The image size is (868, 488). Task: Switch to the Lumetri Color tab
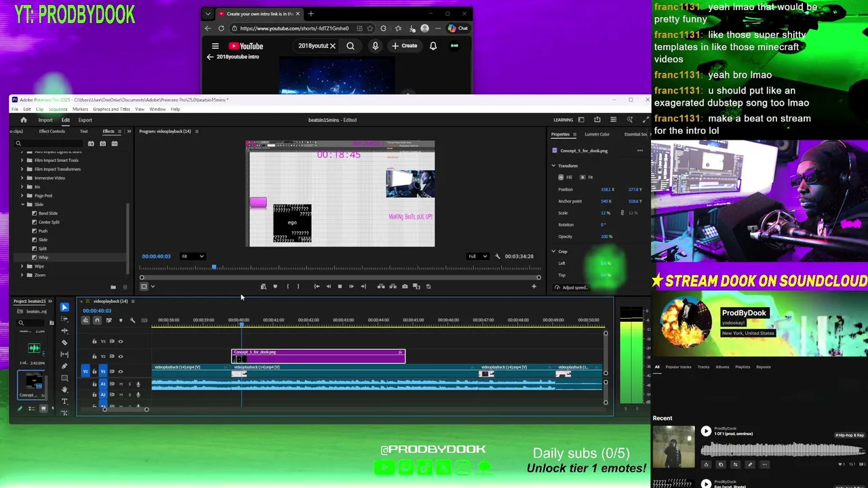click(597, 134)
